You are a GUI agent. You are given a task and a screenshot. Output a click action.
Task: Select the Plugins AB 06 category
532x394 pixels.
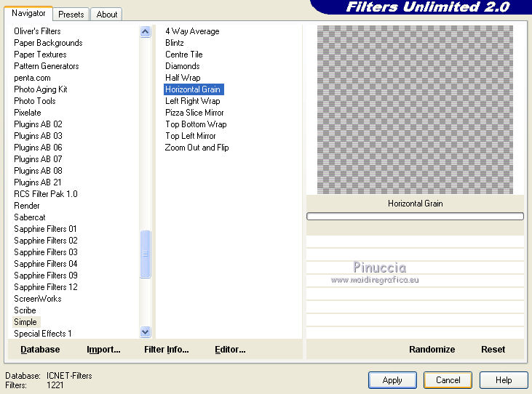click(38, 148)
